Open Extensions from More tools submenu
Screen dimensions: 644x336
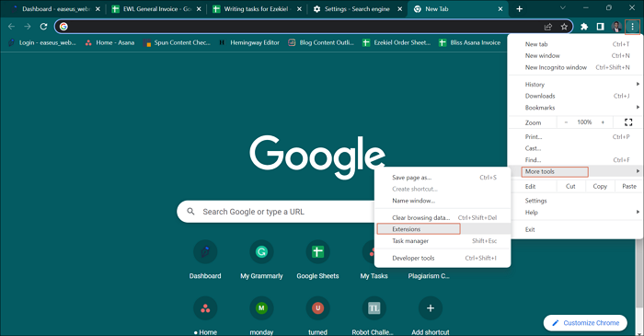tap(443, 229)
